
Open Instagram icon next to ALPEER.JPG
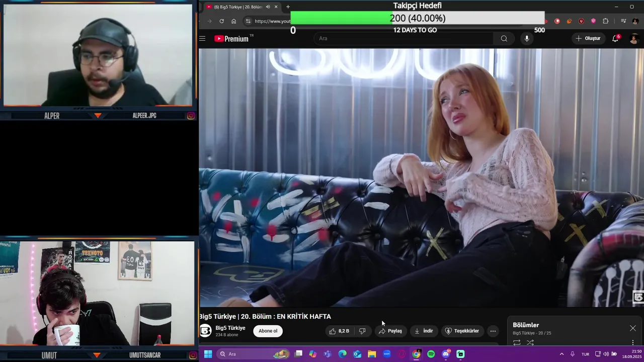(x=191, y=116)
